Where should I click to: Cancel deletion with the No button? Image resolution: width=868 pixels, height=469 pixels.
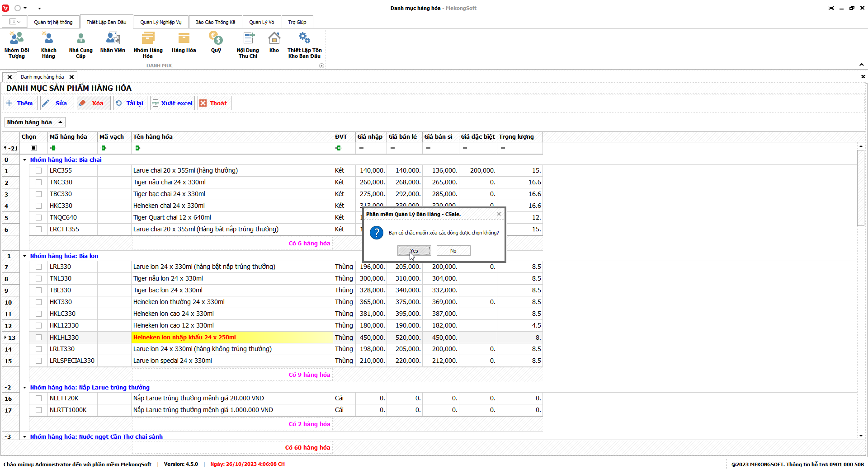(453, 251)
